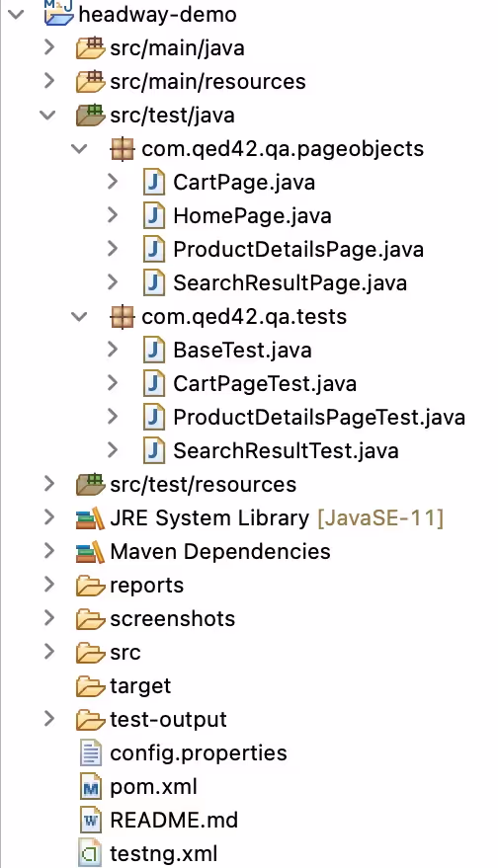Click the com.qed42.qa.tests package icon
The width and height of the screenshot is (498, 868).
tap(122, 317)
